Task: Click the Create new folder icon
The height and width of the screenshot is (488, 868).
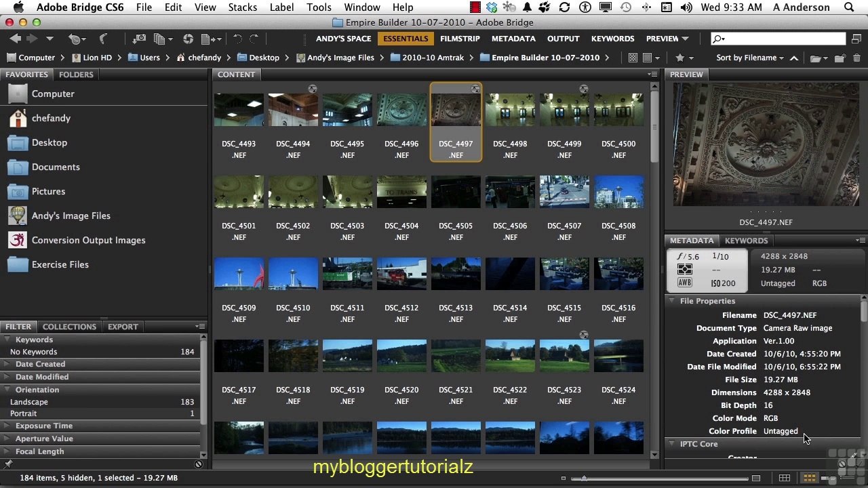Action: click(840, 58)
